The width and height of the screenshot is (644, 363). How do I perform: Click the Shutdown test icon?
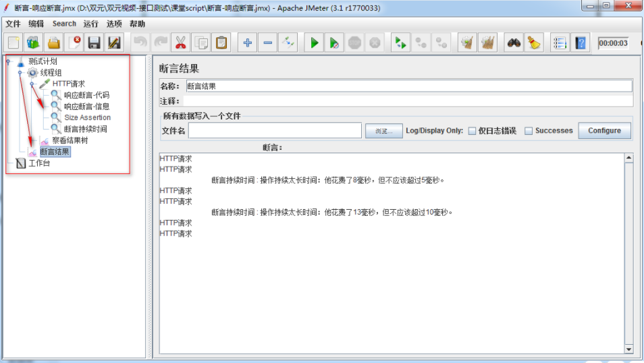pyautogui.click(x=375, y=43)
